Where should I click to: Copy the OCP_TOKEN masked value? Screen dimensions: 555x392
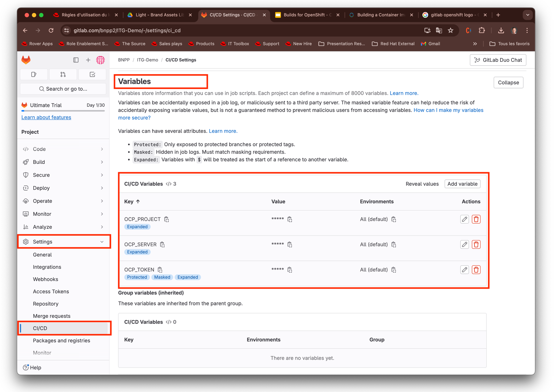(x=290, y=270)
